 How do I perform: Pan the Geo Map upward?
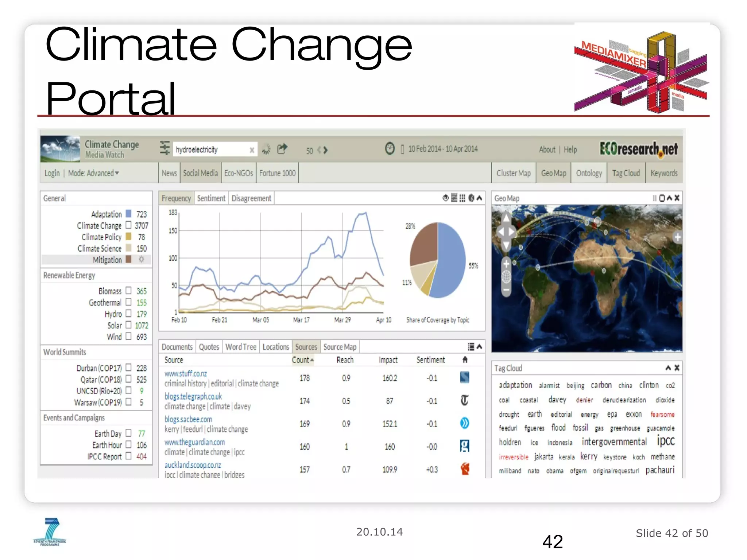pos(506,218)
